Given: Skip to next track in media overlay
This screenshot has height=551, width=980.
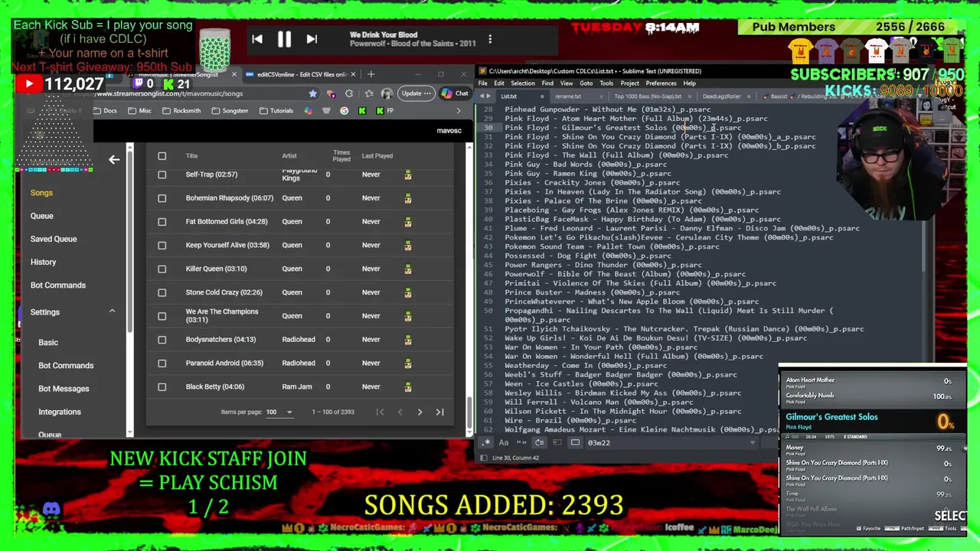Looking at the screenshot, I should (312, 39).
